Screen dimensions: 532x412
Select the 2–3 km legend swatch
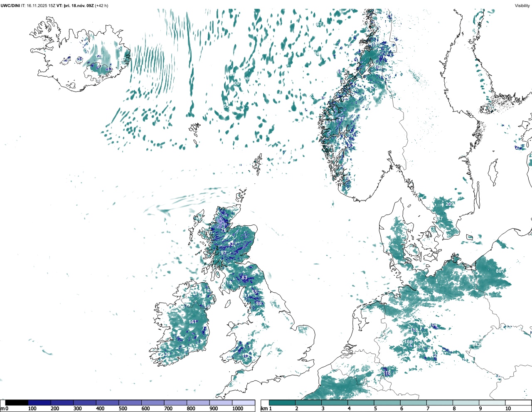[x=308, y=402]
